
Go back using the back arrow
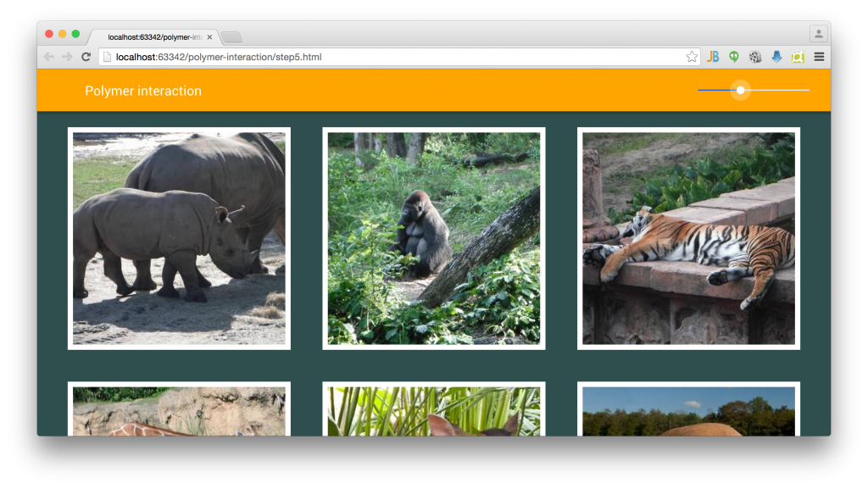[x=49, y=57]
